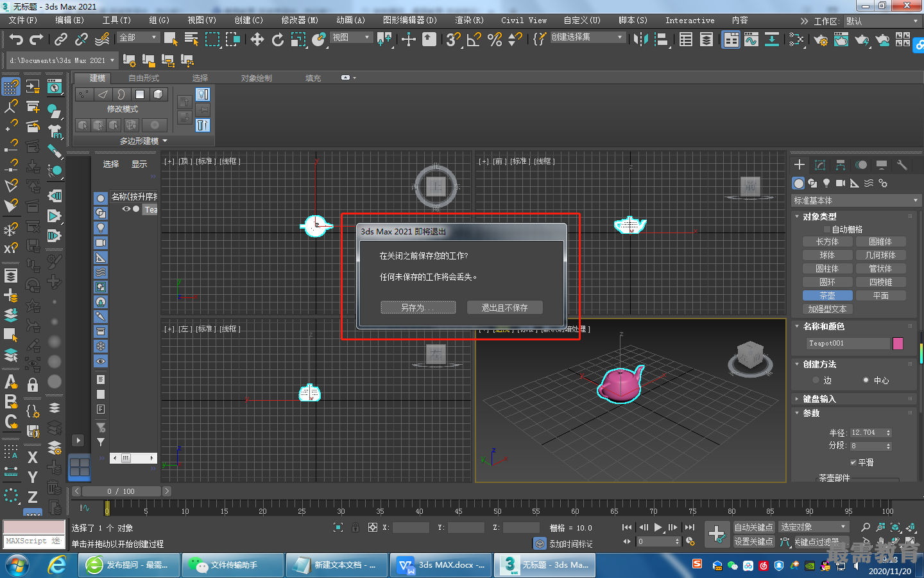Choose the Select and Move tool

tap(257, 39)
